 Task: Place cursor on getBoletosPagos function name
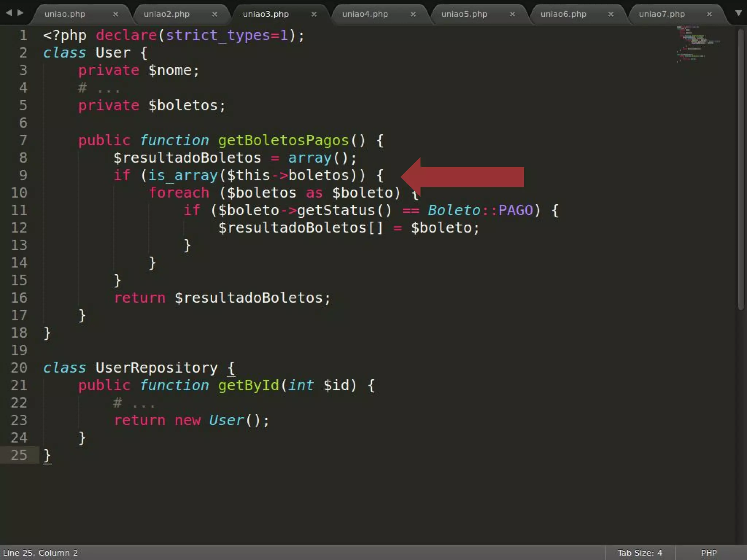pyautogui.click(x=283, y=140)
